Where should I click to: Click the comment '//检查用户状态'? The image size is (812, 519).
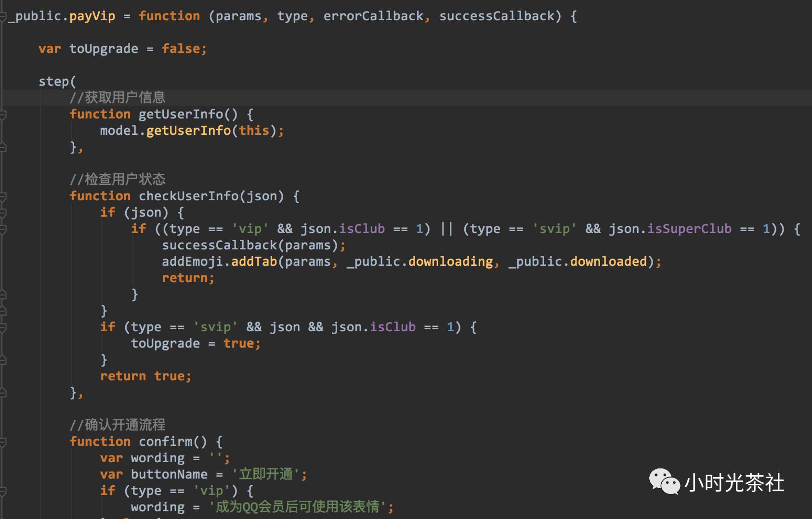point(118,180)
